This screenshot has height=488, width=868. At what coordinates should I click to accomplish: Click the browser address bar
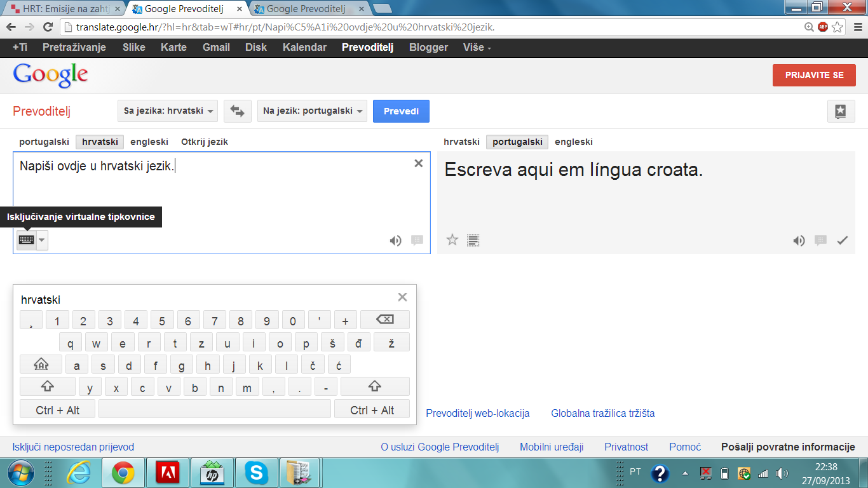432,27
